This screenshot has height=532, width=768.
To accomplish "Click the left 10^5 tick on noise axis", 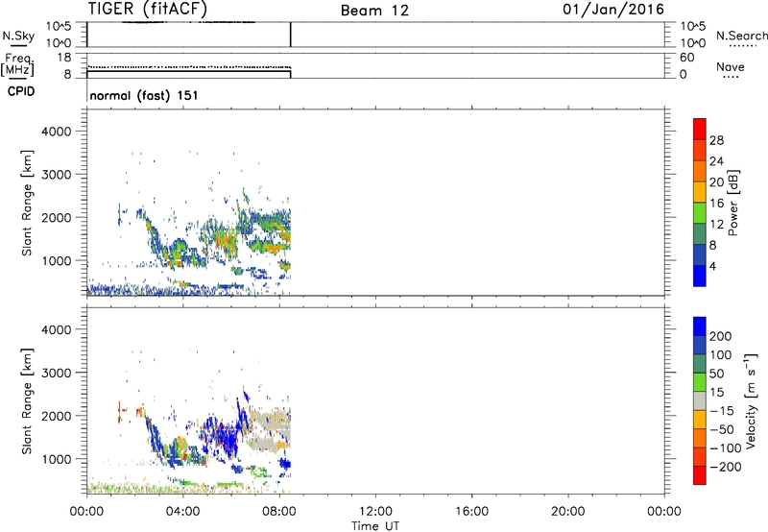I will (x=59, y=27).
